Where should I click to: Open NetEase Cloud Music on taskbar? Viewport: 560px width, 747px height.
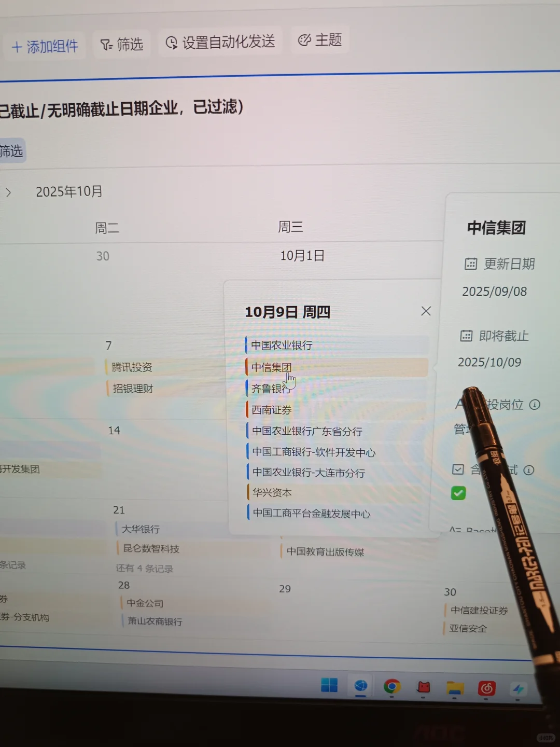(x=486, y=688)
